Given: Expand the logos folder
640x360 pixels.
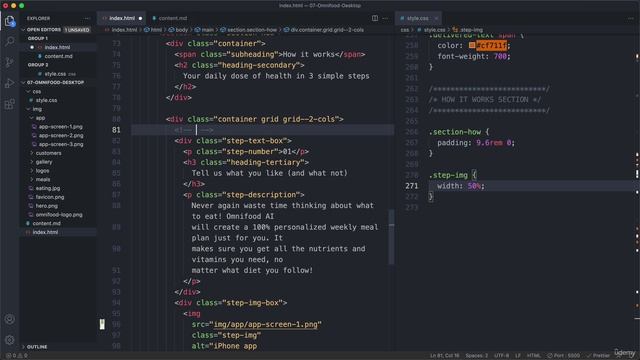Looking at the screenshot, I should [x=42, y=171].
